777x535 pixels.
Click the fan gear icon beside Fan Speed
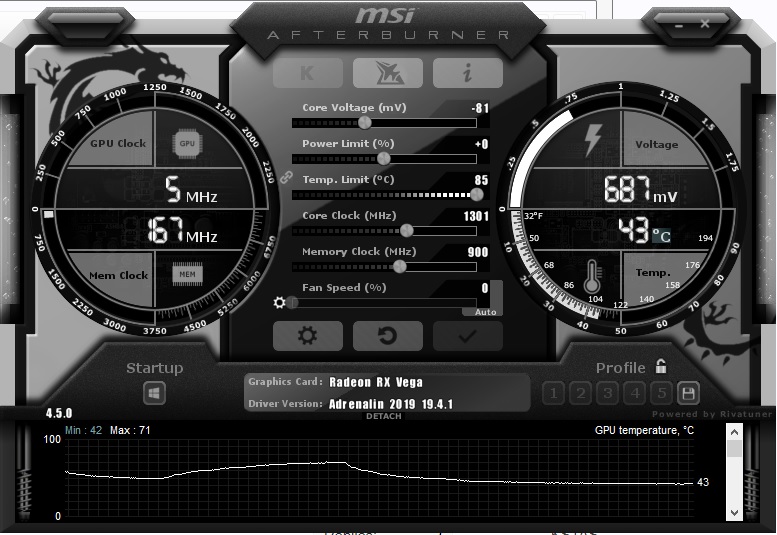pos(279,302)
